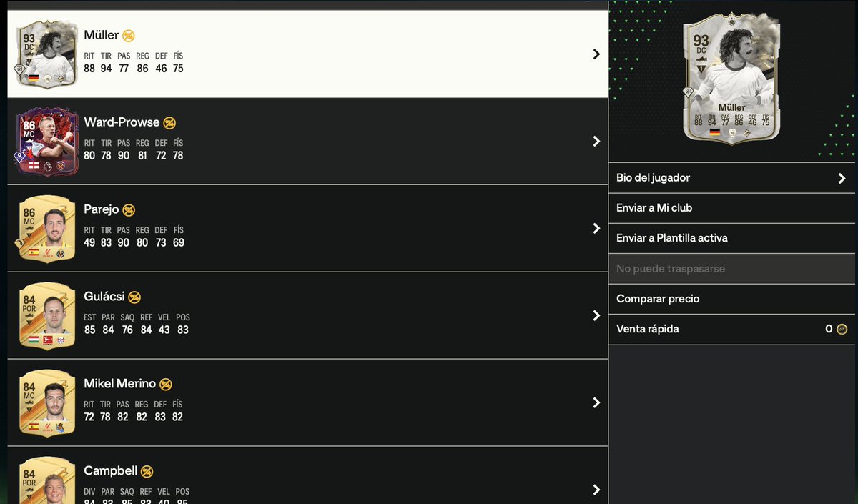The image size is (858, 504).
Task: Click the coin icon in Venta rápida row
Action: click(x=842, y=330)
